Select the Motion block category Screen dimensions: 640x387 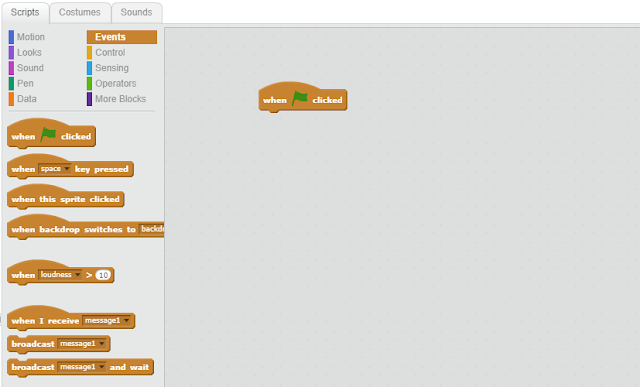tap(27, 37)
